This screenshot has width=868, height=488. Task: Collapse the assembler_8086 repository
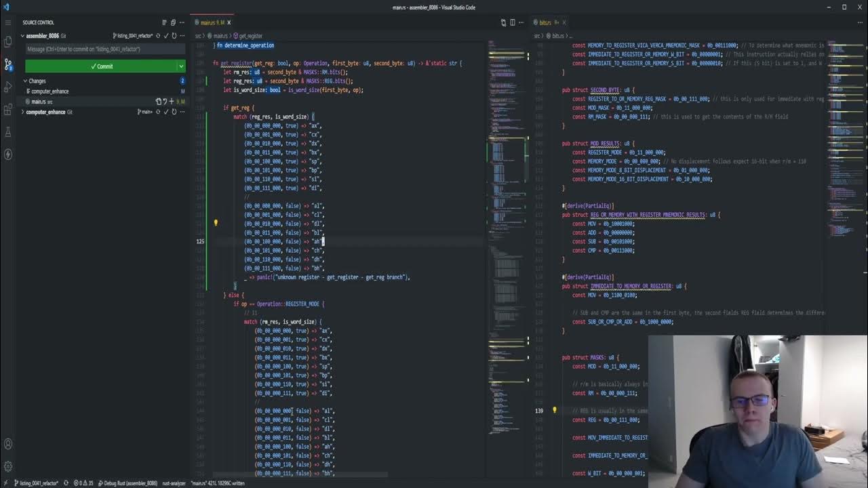click(x=22, y=36)
